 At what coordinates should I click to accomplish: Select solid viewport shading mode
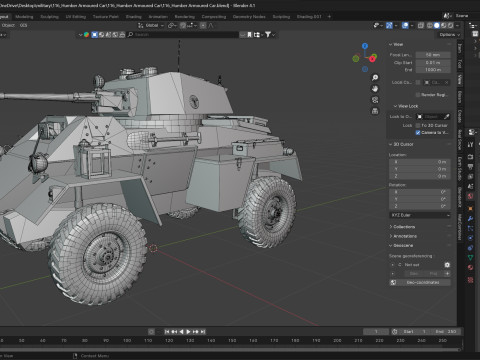click(x=437, y=25)
